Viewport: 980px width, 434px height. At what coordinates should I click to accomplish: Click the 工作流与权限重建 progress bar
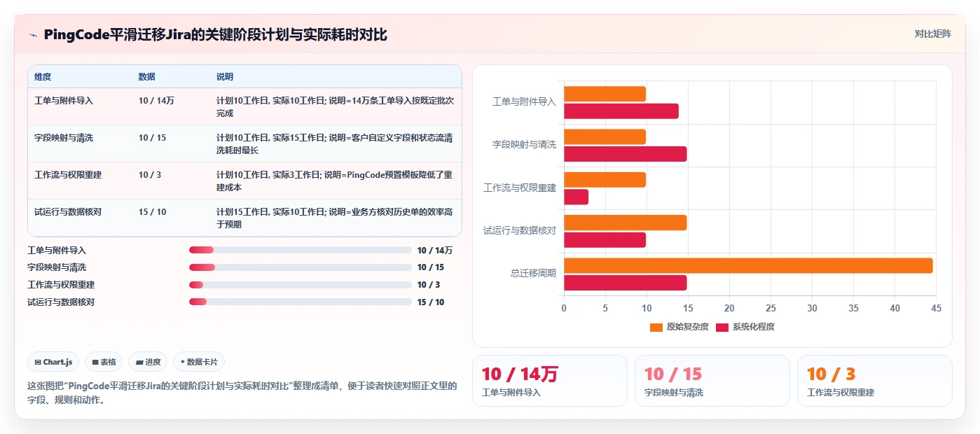tap(300, 285)
